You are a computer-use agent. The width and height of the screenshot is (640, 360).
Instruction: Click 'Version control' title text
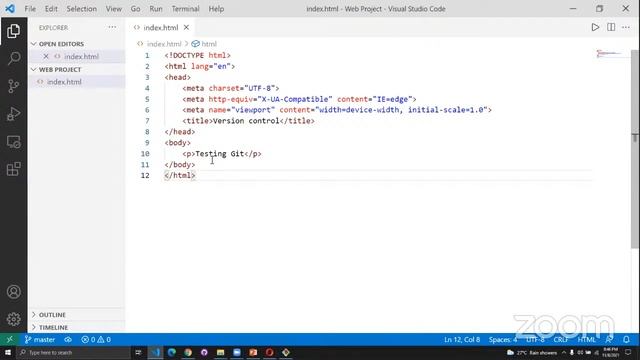pos(246,121)
